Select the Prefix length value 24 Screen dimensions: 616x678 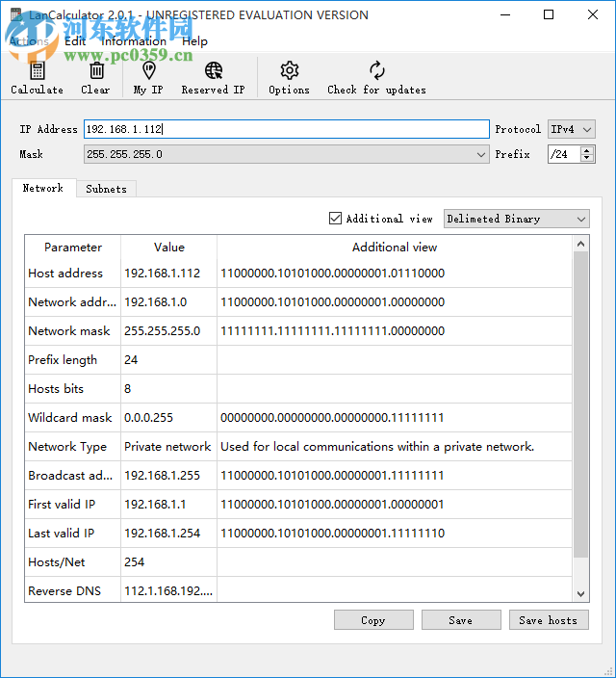(131, 360)
